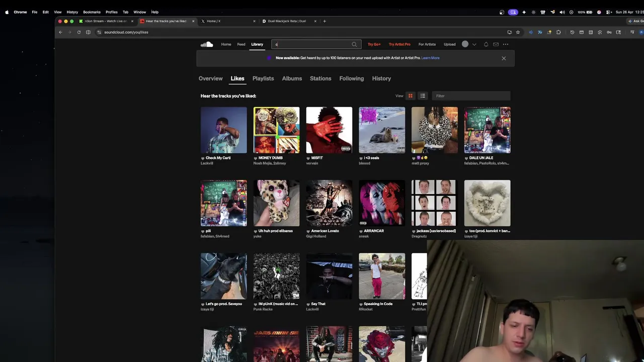Switch to list view

tap(423, 96)
